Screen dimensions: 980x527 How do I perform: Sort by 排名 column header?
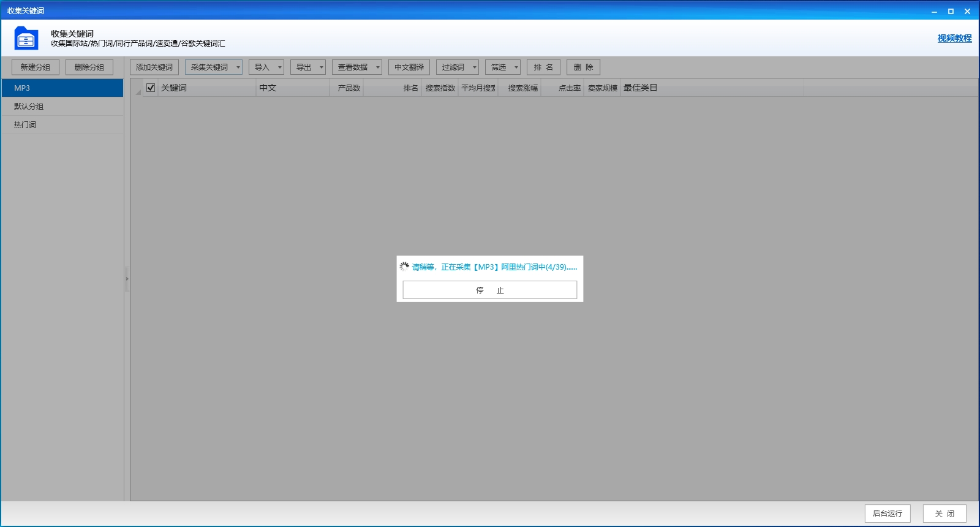(x=392, y=88)
